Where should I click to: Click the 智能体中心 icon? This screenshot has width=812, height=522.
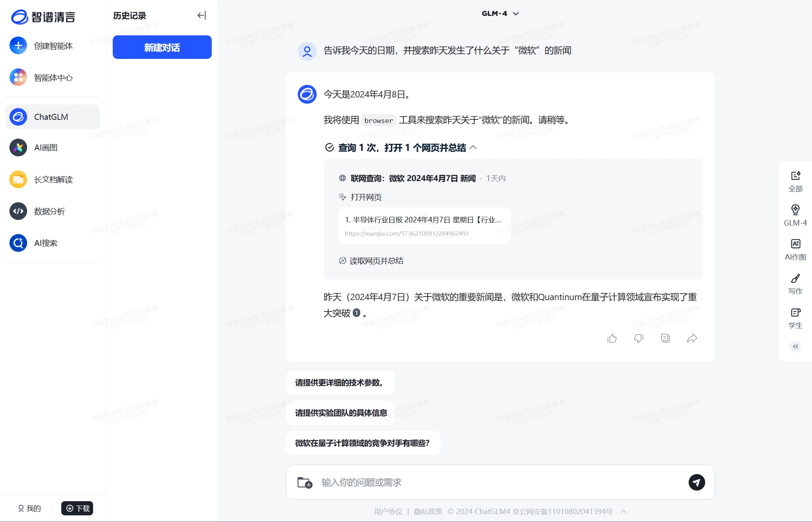(x=18, y=77)
